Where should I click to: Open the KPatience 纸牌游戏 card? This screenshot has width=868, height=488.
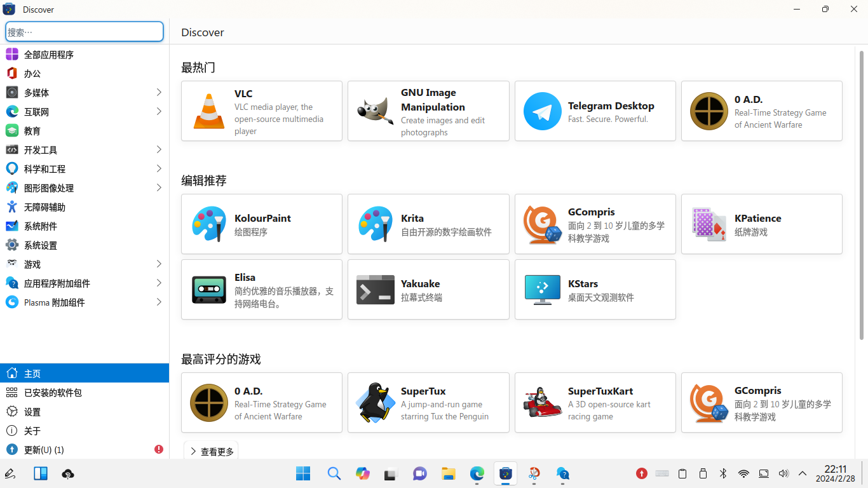(x=762, y=224)
